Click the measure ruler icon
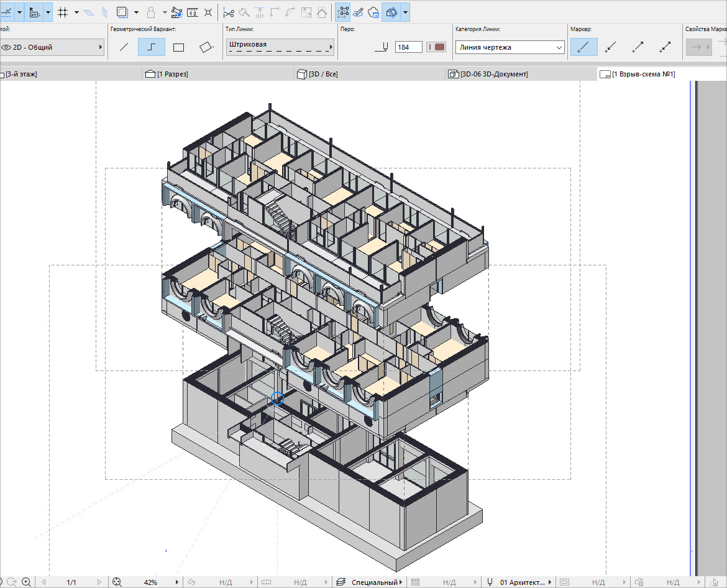Viewport: 727px width, 588px height. pyautogui.click(x=193, y=12)
